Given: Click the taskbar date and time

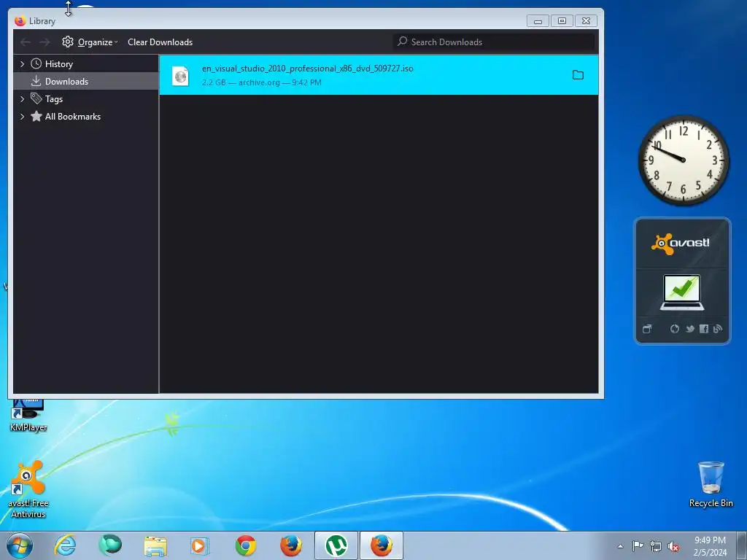Looking at the screenshot, I should (x=710, y=546).
